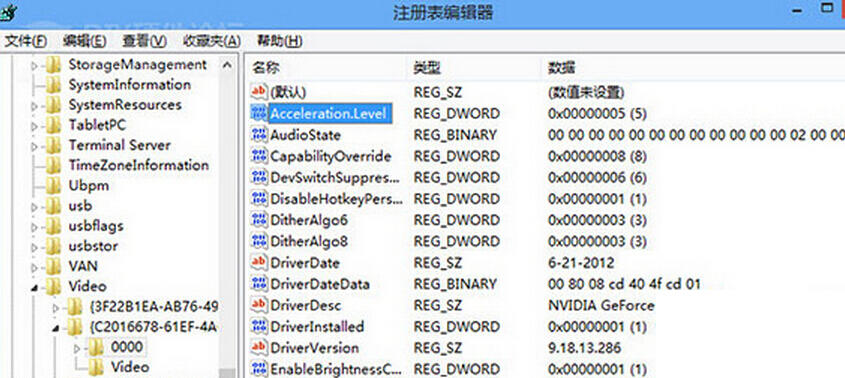Collapse the Video key

pos(35,288)
